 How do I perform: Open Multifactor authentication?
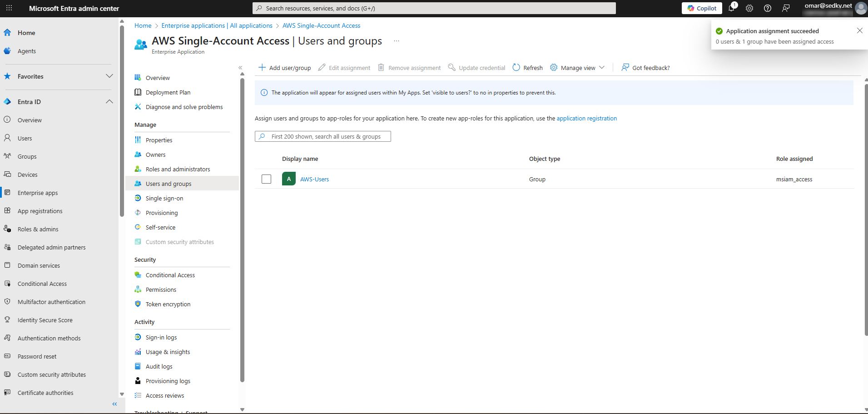pyautogui.click(x=51, y=302)
